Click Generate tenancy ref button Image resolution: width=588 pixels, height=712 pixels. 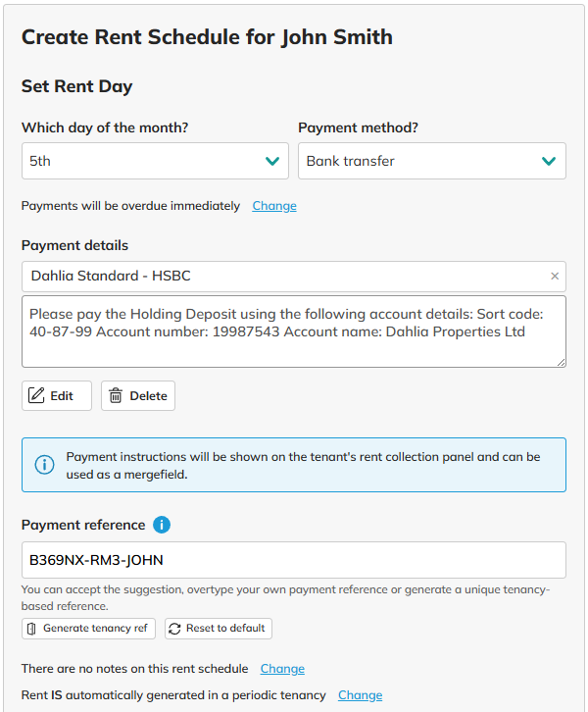tap(88, 628)
